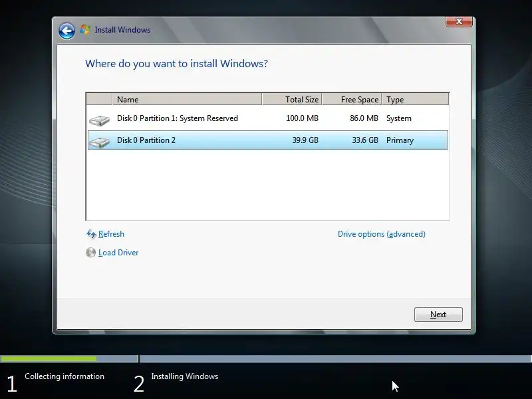Image resolution: width=532 pixels, height=399 pixels.
Task: Click the Primary type cell
Action: tap(400, 140)
